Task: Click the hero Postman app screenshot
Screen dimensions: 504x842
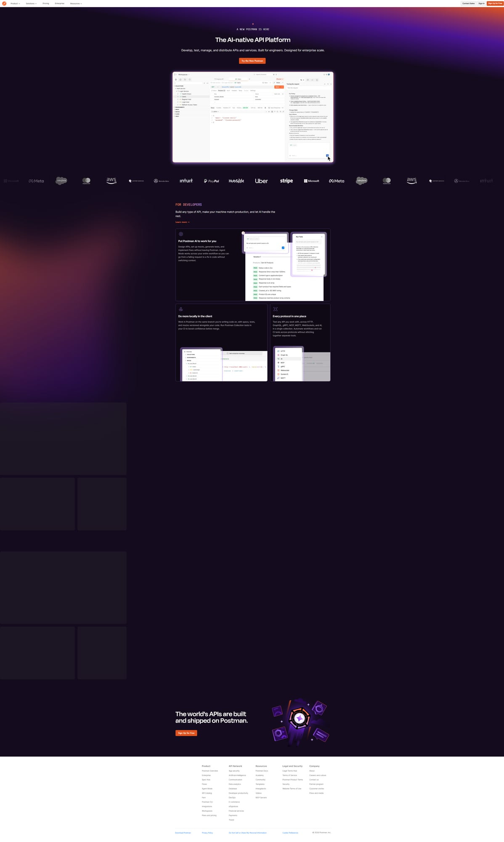Action: [253, 117]
